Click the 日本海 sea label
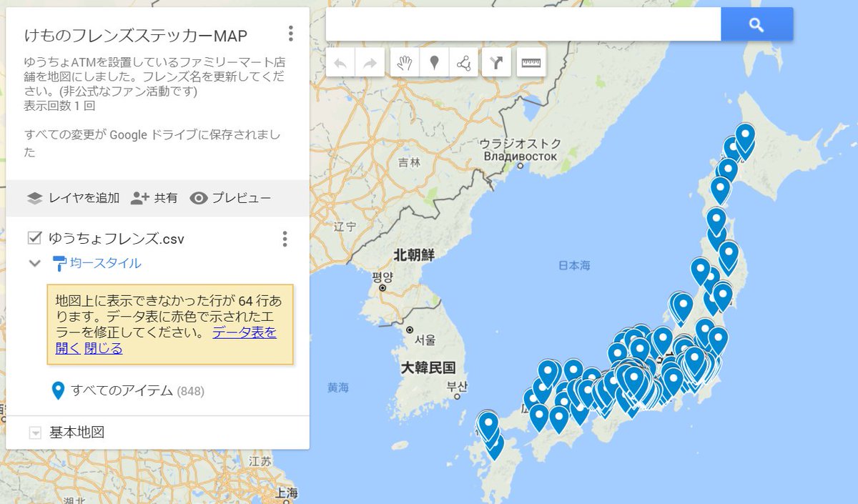The width and height of the screenshot is (858, 504). click(x=574, y=265)
